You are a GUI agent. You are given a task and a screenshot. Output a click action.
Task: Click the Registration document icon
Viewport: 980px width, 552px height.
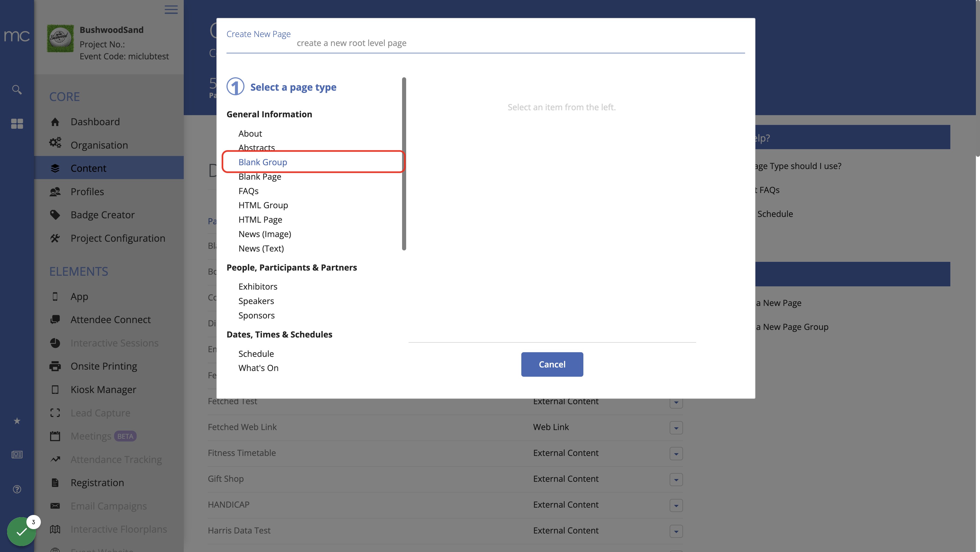55,483
